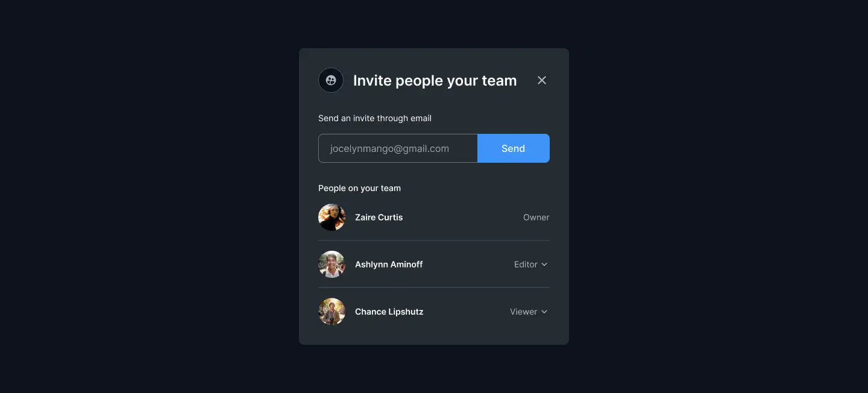Expand the chevron next to Viewer
The image size is (868, 393).
tap(544, 312)
